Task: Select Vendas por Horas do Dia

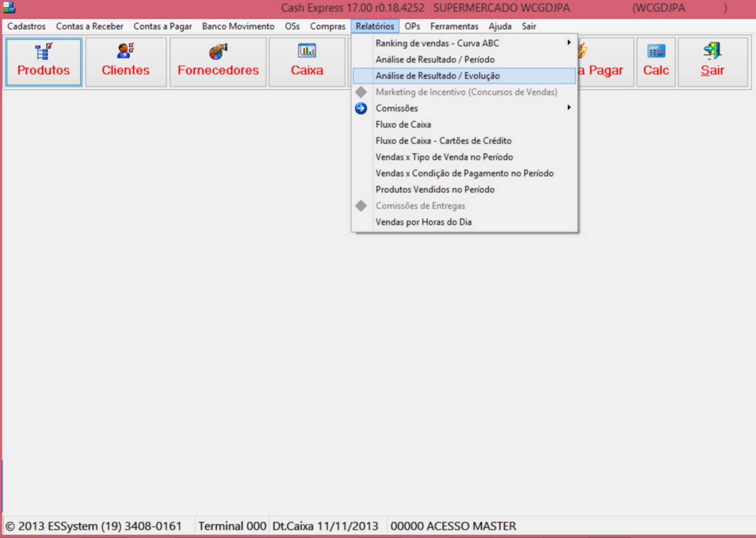Action: (x=423, y=222)
